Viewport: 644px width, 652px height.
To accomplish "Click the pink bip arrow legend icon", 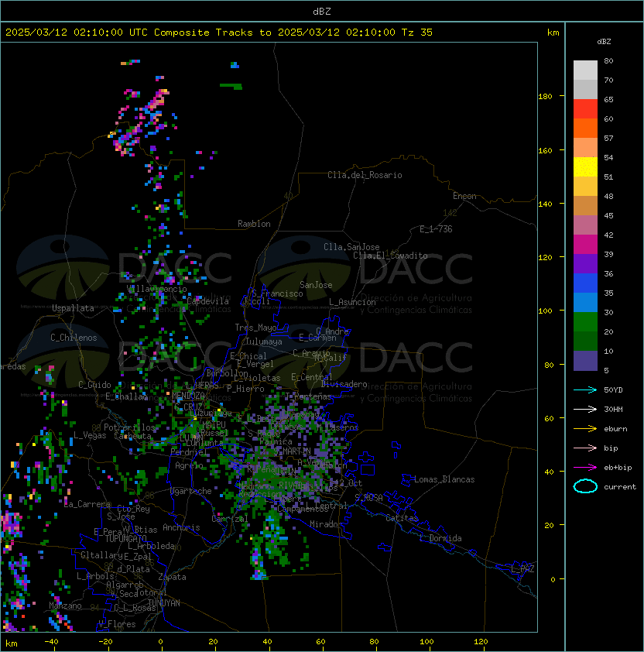I will tap(585, 448).
